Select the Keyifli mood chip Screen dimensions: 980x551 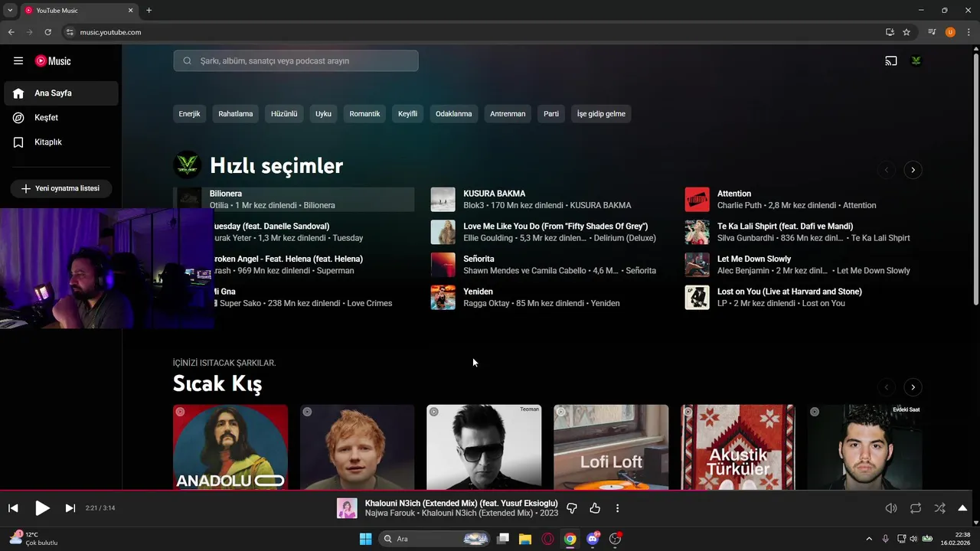(x=407, y=114)
